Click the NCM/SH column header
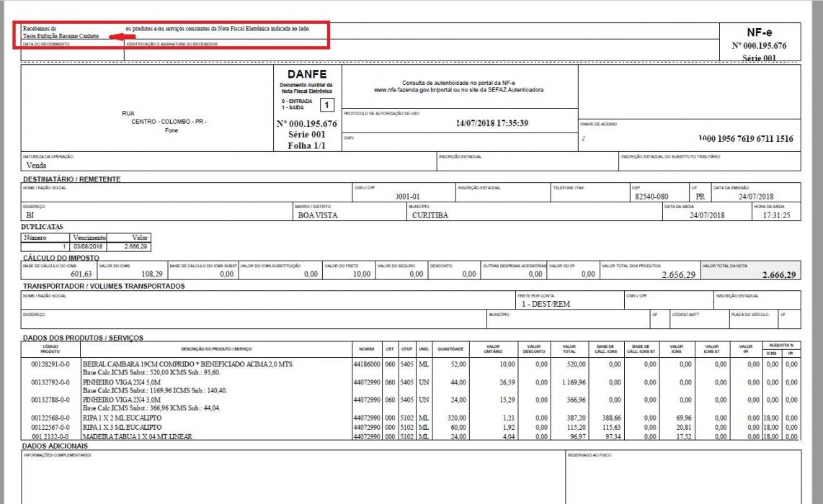 [366, 348]
